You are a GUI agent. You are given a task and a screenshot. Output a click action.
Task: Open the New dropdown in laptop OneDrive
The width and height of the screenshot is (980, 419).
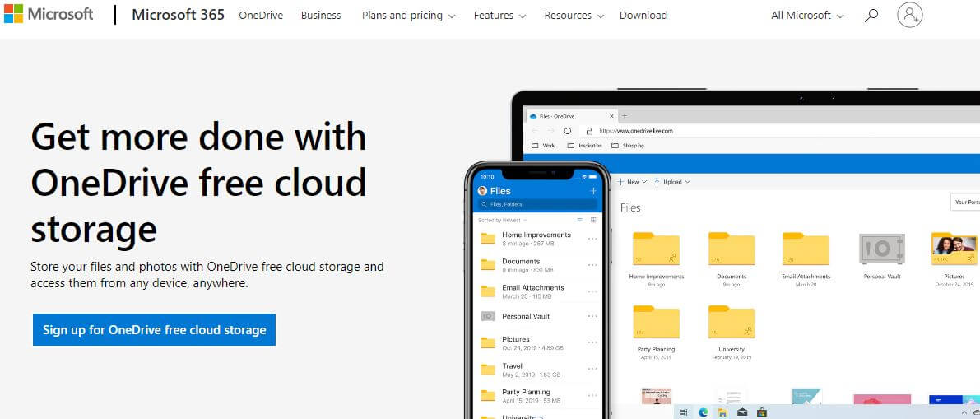click(x=632, y=181)
